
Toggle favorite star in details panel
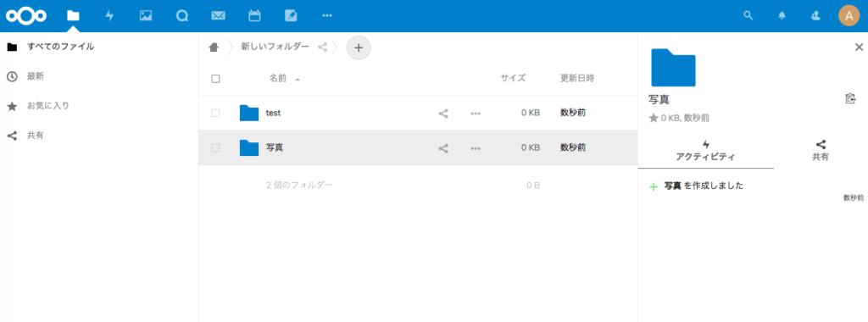point(654,118)
